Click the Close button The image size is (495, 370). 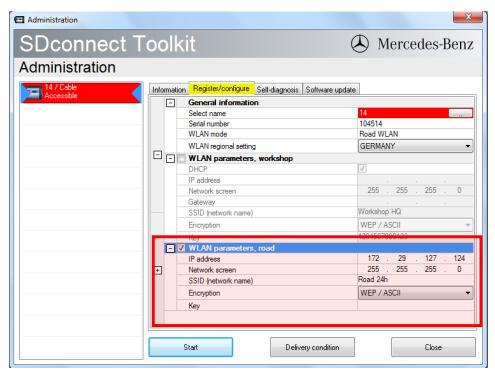click(433, 347)
